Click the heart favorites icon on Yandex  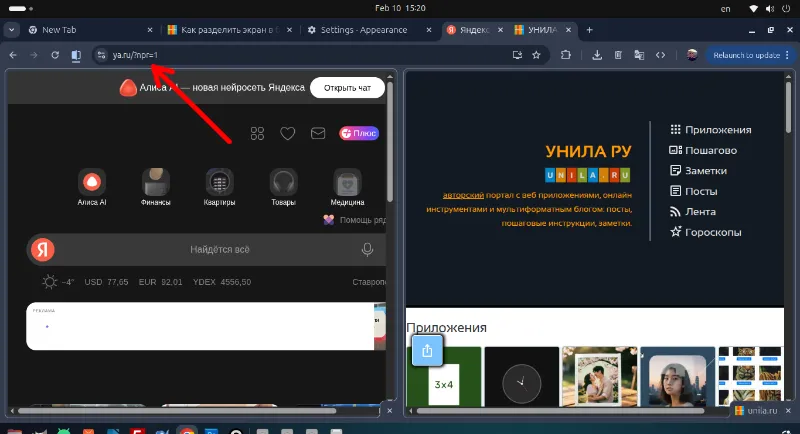[x=287, y=133]
